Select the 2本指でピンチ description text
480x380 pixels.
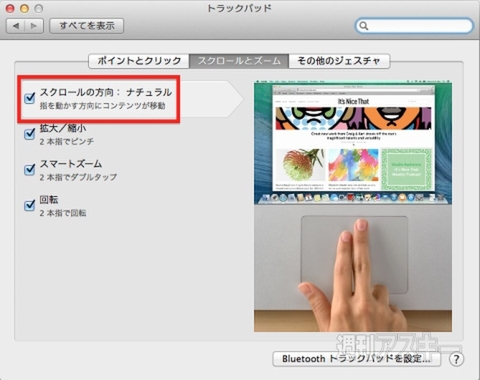pos(67,142)
